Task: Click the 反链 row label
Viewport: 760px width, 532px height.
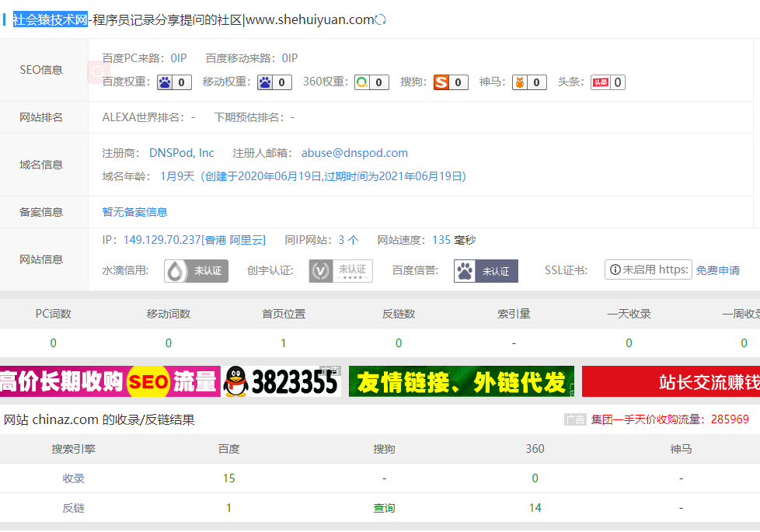Action: point(73,508)
